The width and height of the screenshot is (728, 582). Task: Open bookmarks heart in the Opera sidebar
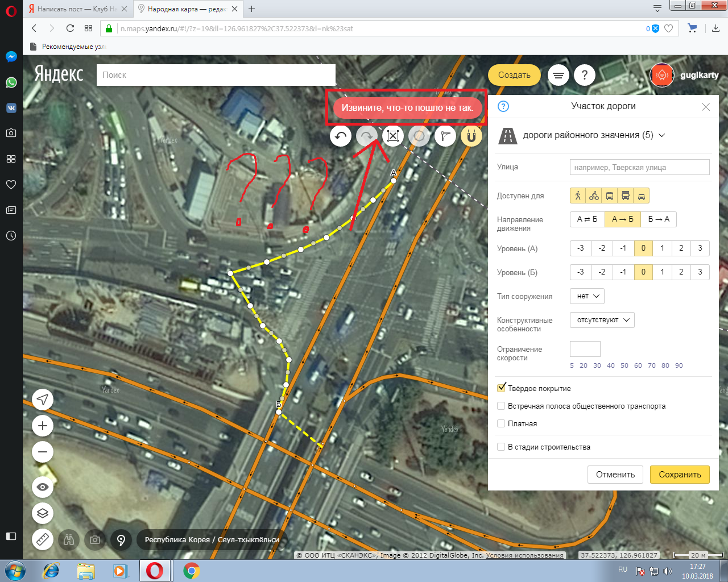tap(11, 184)
